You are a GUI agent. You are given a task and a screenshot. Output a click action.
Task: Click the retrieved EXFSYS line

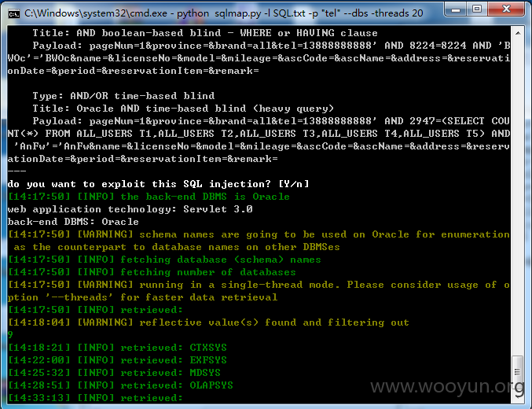[x=117, y=360]
